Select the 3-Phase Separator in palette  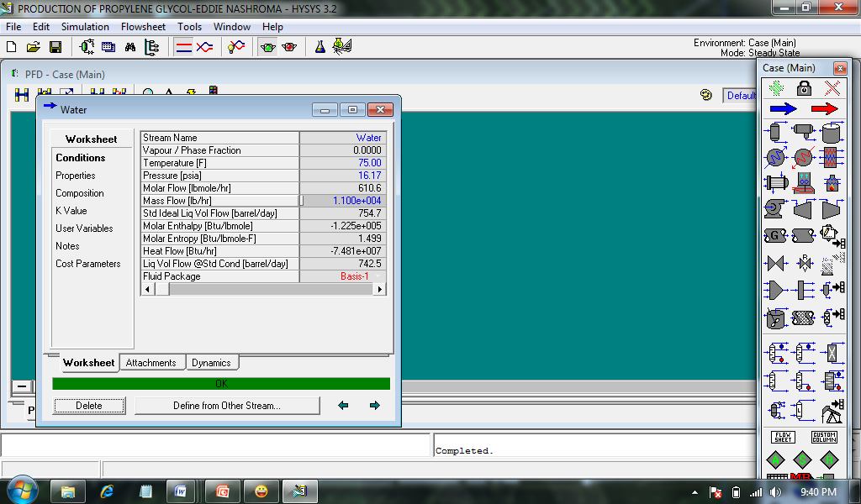point(803,132)
